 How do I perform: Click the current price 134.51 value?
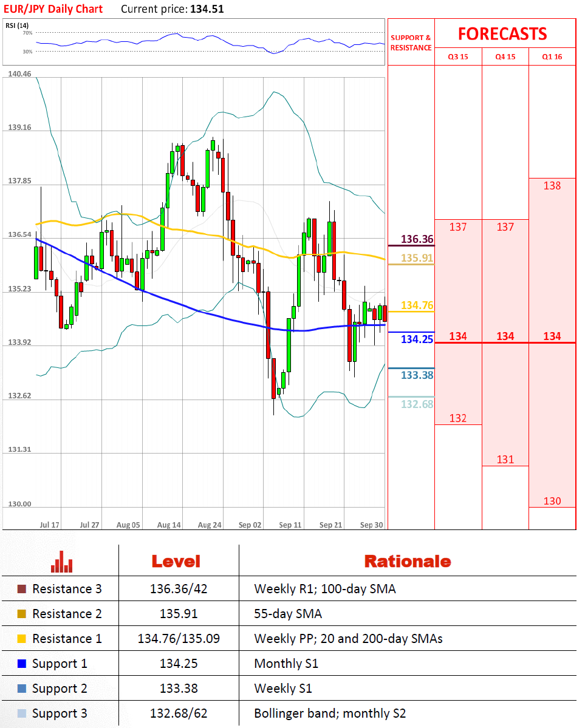click(207, 9)
